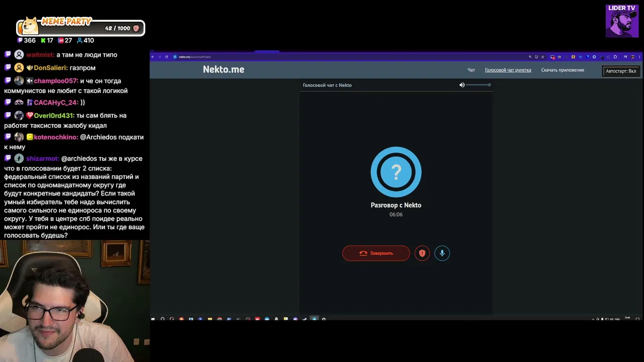Go forward using the browser forward arrow

coord(159,57)
